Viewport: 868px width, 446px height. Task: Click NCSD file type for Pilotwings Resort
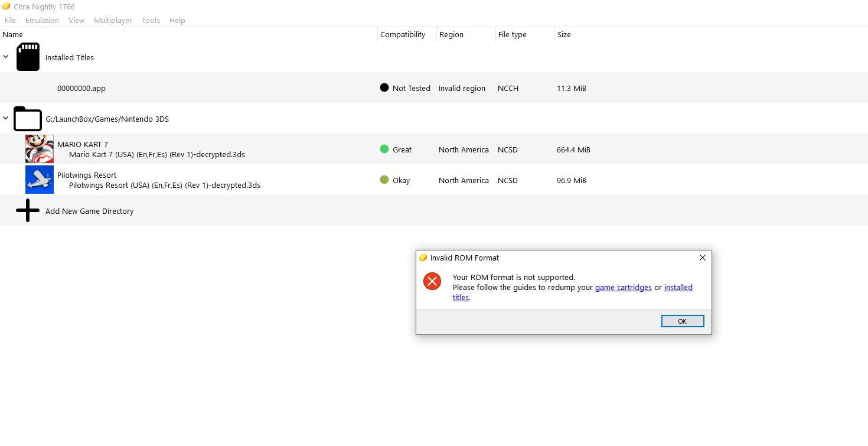click(508, 180)
